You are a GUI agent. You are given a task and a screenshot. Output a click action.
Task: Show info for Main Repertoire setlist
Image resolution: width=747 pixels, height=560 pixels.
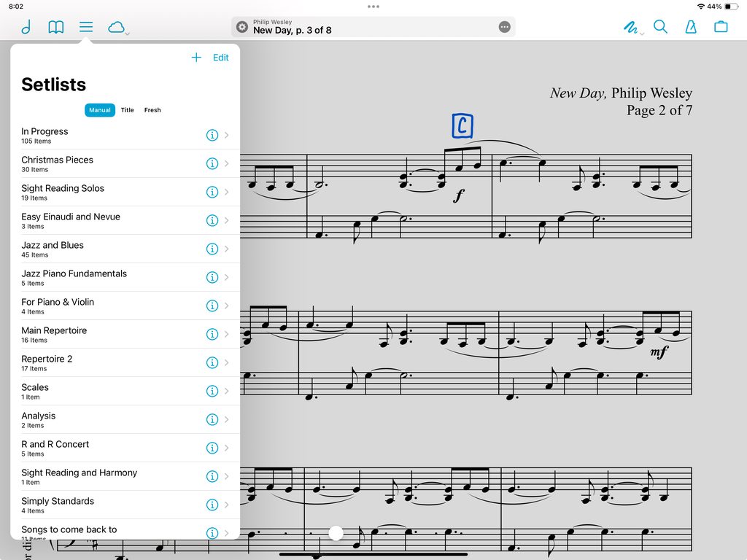tap(212, 334)
